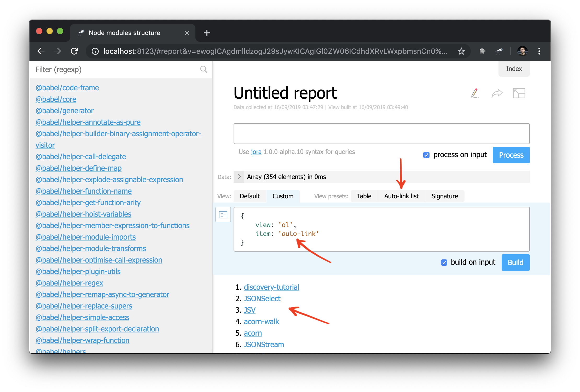This screenshot has width=580, height=392.
Task: Disable the process on input checkbox
Action: pos(426,155)
